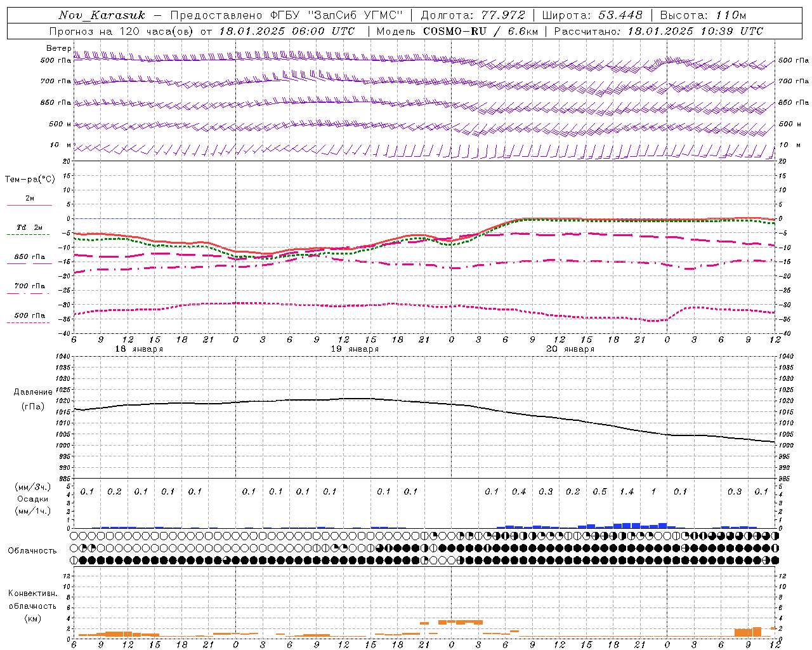Click the provider text ФГБУ "ЗапСиб УГМС"
This screenshot has width=812, height=650.
click(x=337, y=15)
